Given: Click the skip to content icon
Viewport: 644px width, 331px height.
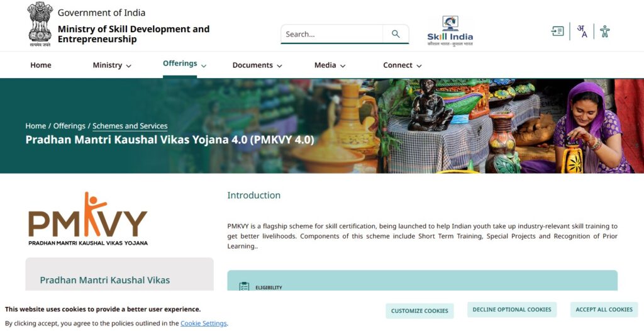Looking at the screenshot, I should pos(557,31).
